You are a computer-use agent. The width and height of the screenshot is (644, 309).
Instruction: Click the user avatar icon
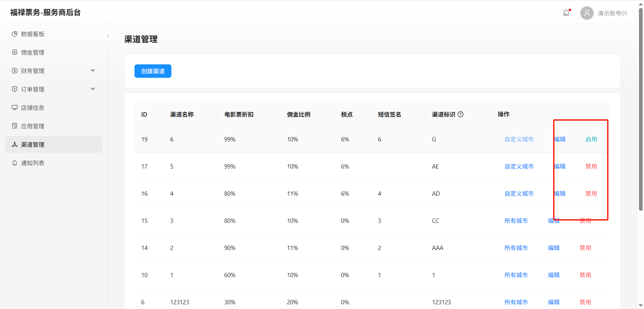(587, 13)
